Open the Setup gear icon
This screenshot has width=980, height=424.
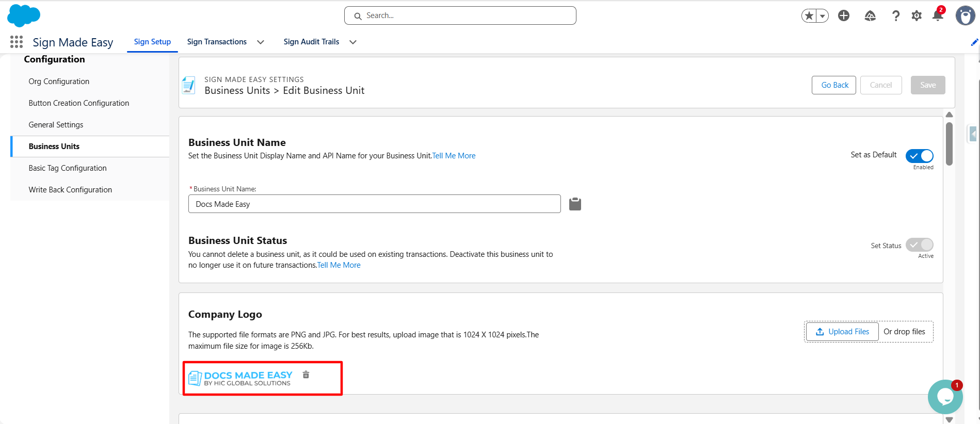coord(917,16)
